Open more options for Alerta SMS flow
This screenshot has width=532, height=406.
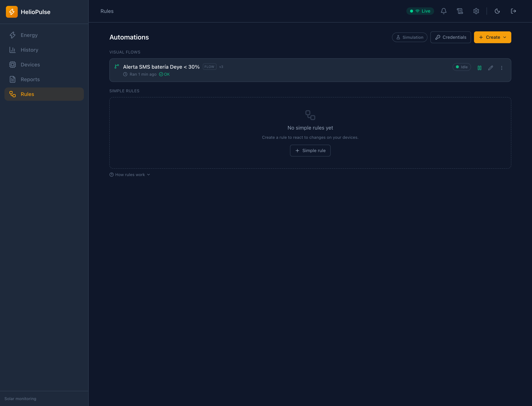502,68
